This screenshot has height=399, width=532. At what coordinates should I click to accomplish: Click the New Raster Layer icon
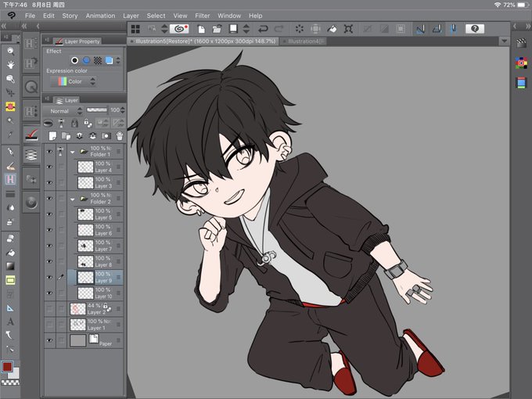(52, 136)
